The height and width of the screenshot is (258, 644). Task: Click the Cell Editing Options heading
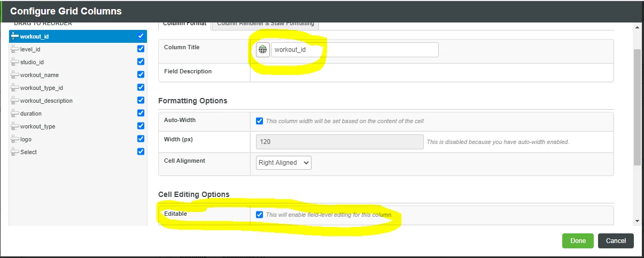click(x=193, y=194)
